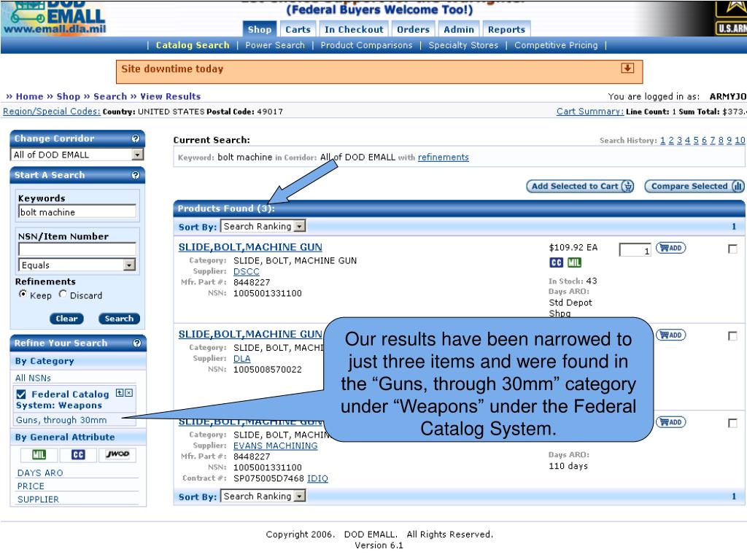
Task: Open help for Change Corridor panel
Action: point(135,139)
